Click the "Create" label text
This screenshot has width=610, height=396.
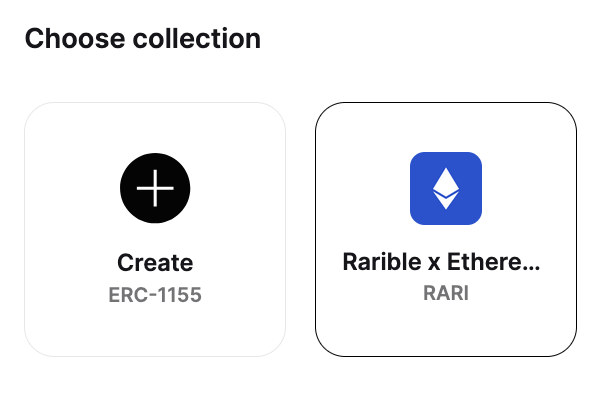pyautogui.click(x=155, y=263)
